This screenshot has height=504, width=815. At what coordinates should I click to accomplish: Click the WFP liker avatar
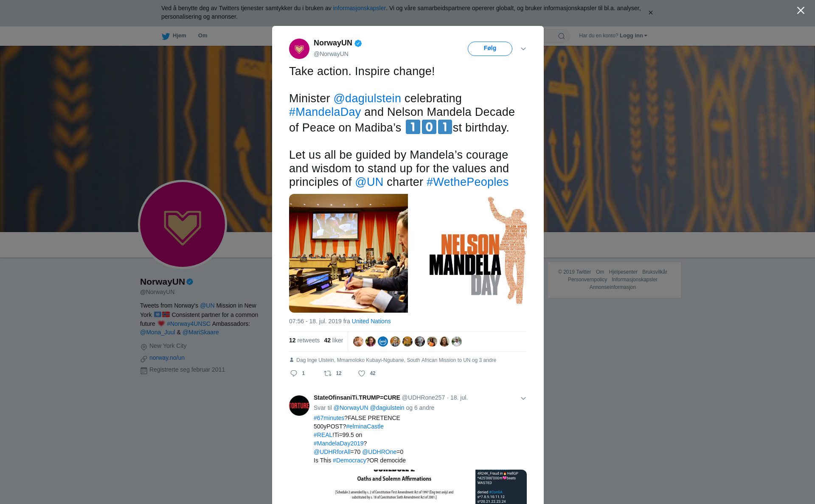tap(383, 342)
